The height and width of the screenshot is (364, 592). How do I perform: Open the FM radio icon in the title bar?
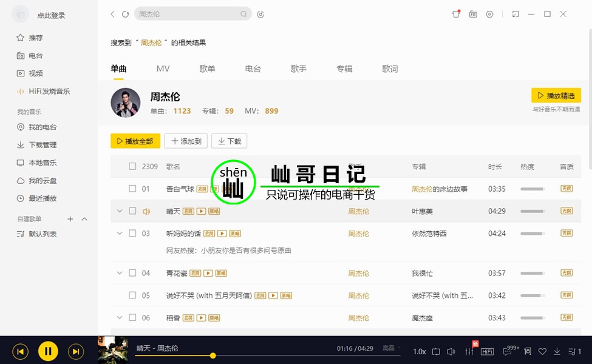(x=473, y=15)
